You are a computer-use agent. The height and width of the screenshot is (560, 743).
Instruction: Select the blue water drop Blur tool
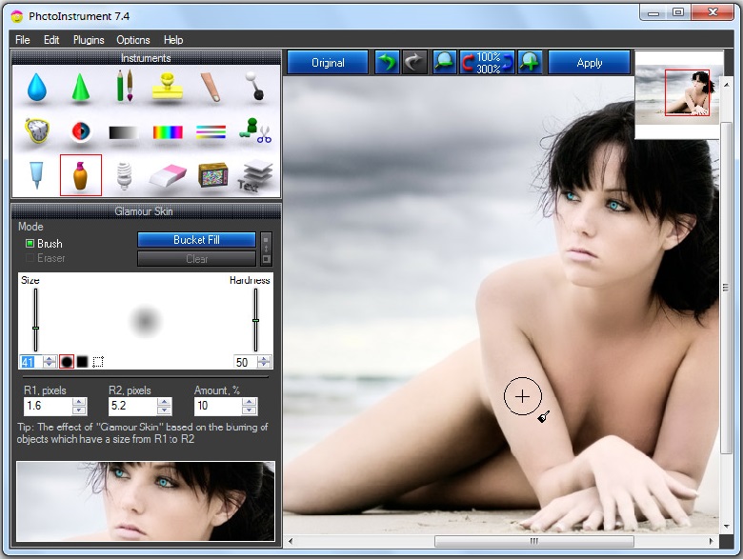coord(37,88)
